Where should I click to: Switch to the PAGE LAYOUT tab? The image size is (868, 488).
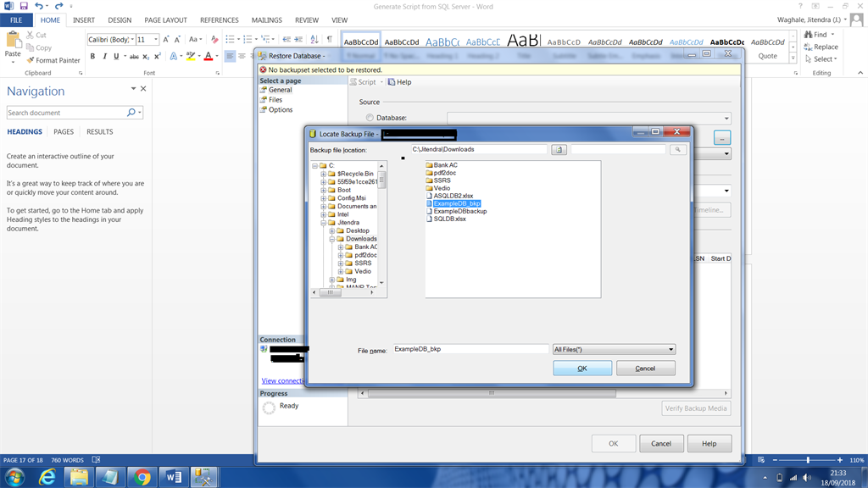pos(165,20)
